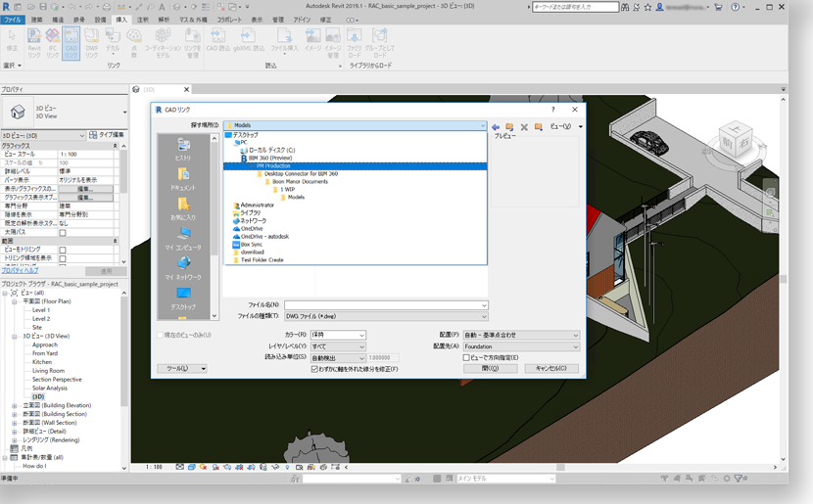Toggle the crop view checkbox in properties
The height and width of the screenshot is (504, 813).
coord(63,250)
